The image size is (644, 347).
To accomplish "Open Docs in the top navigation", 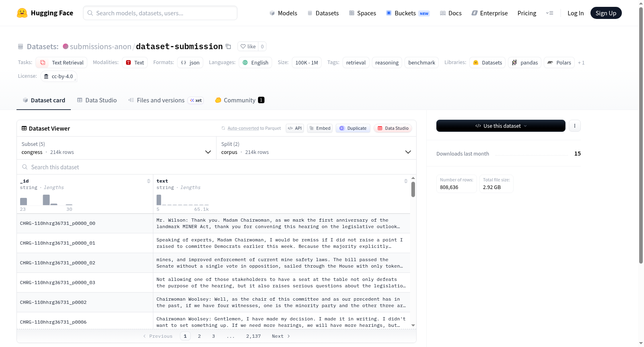I will (x=450, y=13).
